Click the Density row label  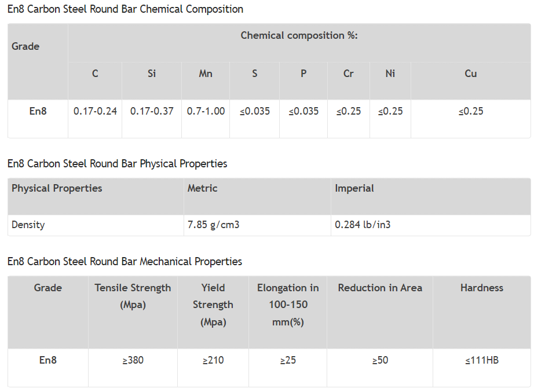pos(28,225)
